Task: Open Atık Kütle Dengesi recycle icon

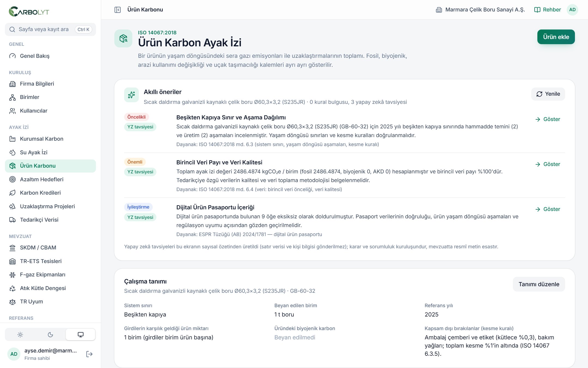Action: click(x=13, y=288)
